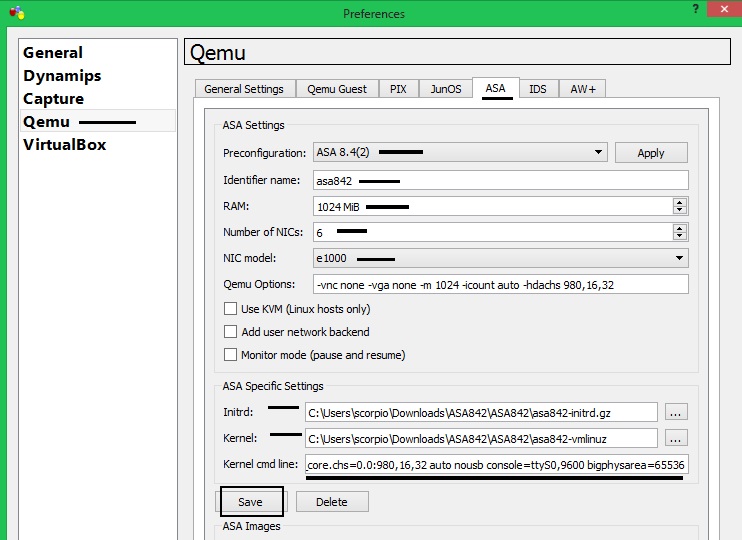Image resolution: width=742 pixels, height=540 pixels.
Task: Click the Identifier name field
Action: pyautogui.click(x=501, y=180)
